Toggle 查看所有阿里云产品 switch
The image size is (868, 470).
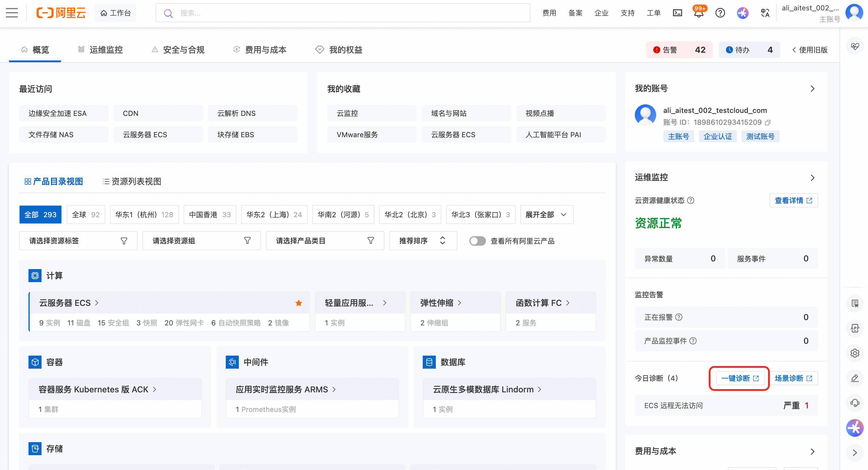(477, 241)
